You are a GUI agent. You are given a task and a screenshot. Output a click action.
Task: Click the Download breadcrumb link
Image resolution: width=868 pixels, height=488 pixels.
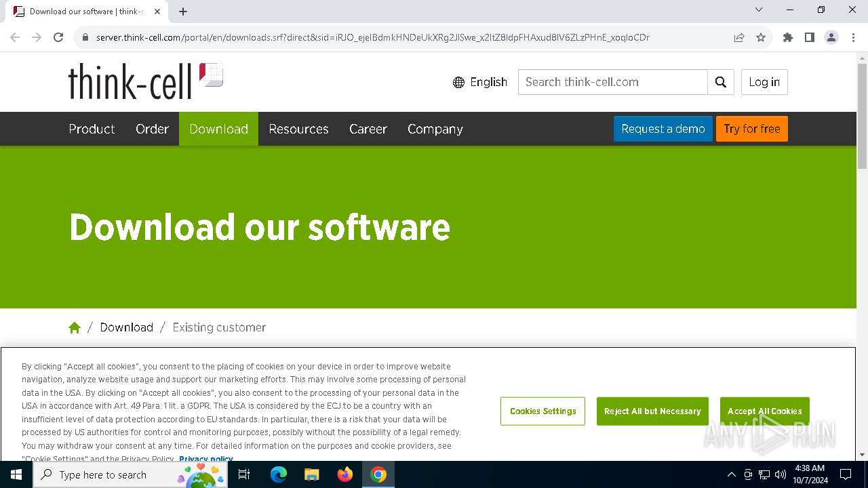coord(127,327)
